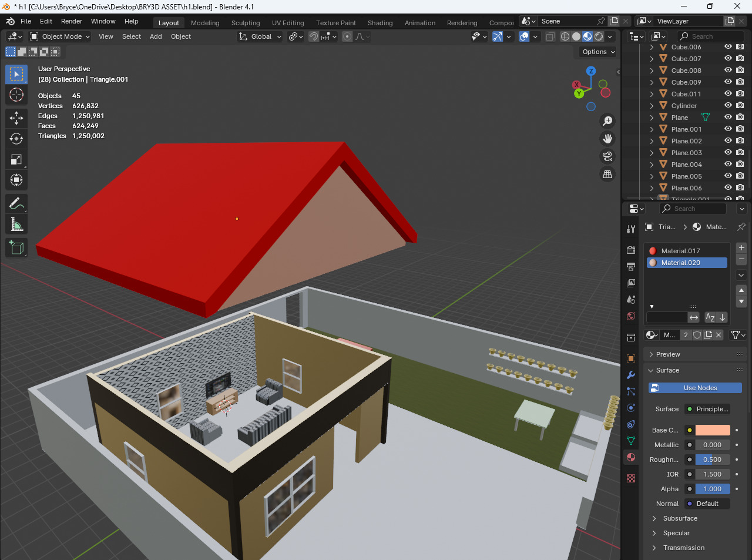Select the Transform tool
This screenshot has width=752, height=560.
[x=16, y=180]
